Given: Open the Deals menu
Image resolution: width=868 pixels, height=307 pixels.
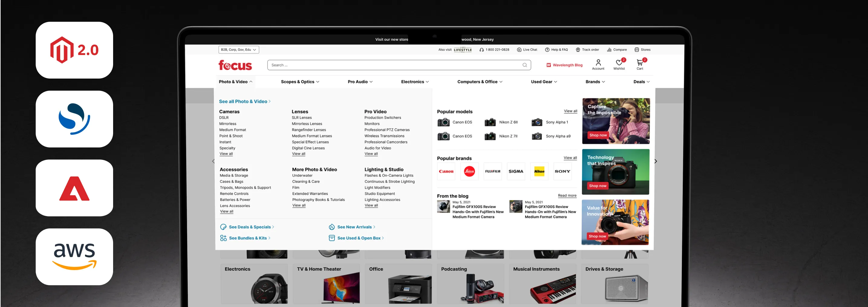Looking at the screenshot, I should pos(641,82).
